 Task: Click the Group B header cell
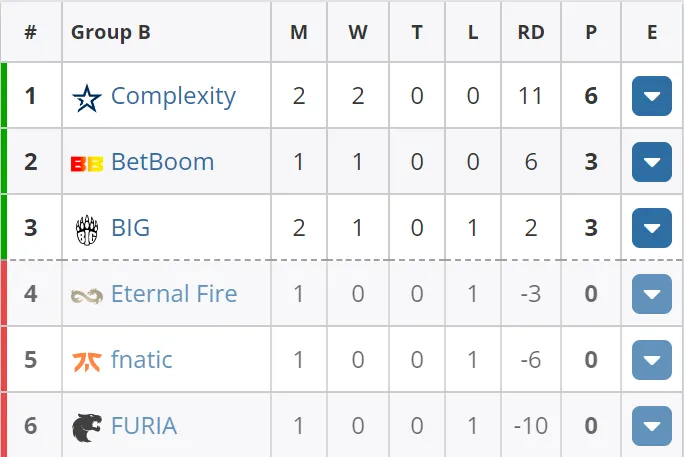click(x=166, y=32)
